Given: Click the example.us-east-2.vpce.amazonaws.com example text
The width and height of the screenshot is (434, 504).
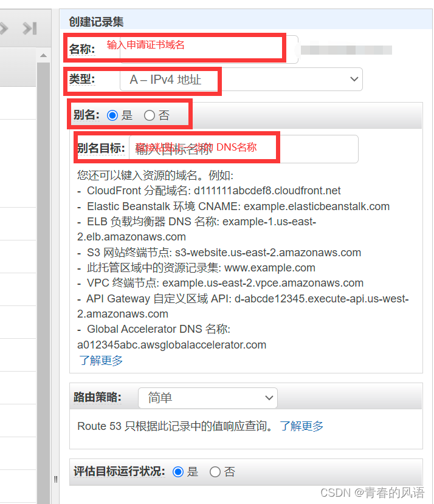Looking at the screenshot, I should pos(263,283).
